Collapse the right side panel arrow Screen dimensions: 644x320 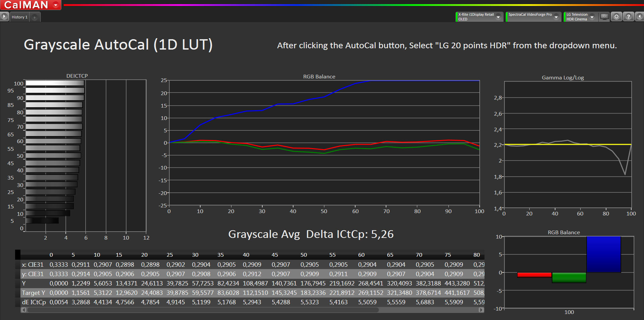tap(640, 16)
